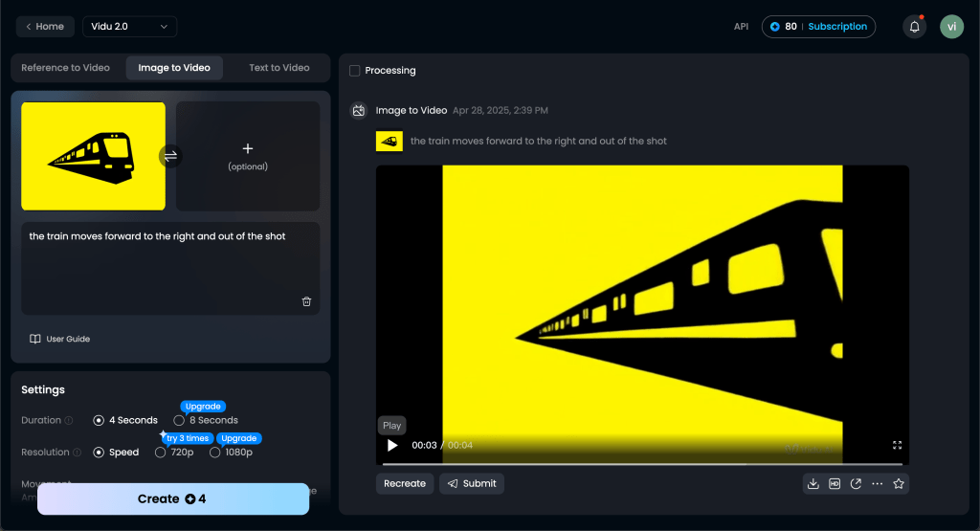Viewport: 980px width, 531px height.
Task: Open the Vidu 2.0 model dropdown
Action: (x=129, y=27)
